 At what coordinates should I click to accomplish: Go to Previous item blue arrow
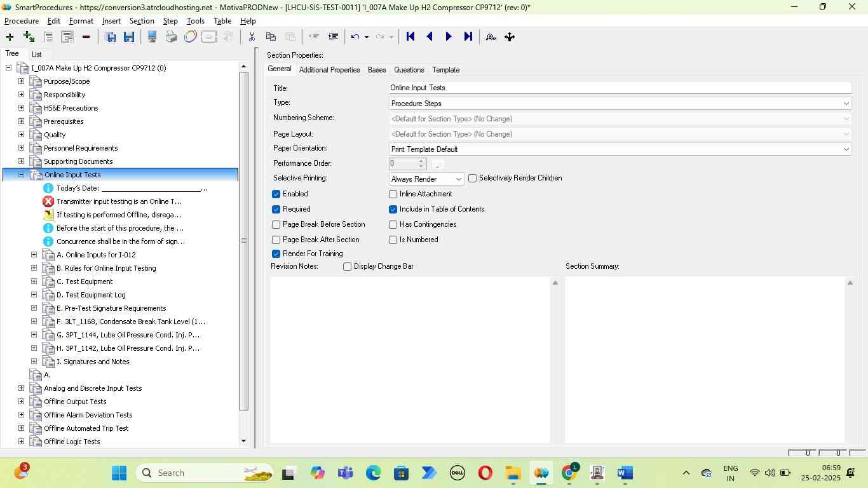tap(430, 37)
